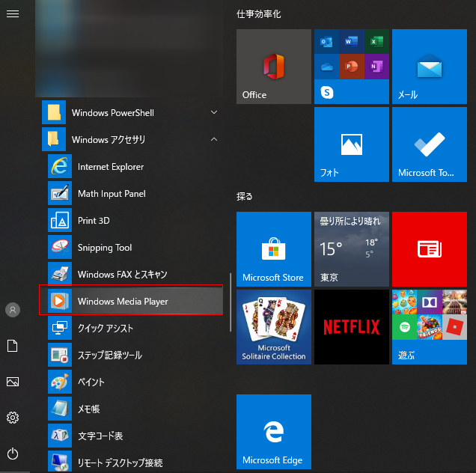Open the 遊ぶ games folder tile
This screenshot has height=473, width=476.
[430, 327]
